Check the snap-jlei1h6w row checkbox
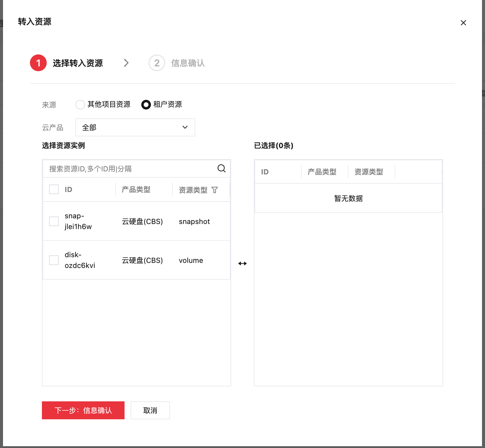The image size is (485, 448). click(x=54, y=221)
